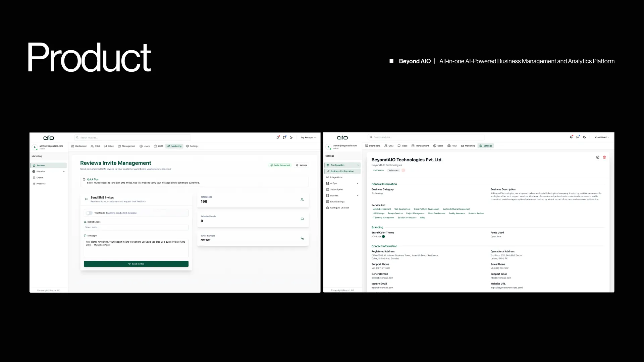Collapse the Website sidebar group chevron

[64, 172]
